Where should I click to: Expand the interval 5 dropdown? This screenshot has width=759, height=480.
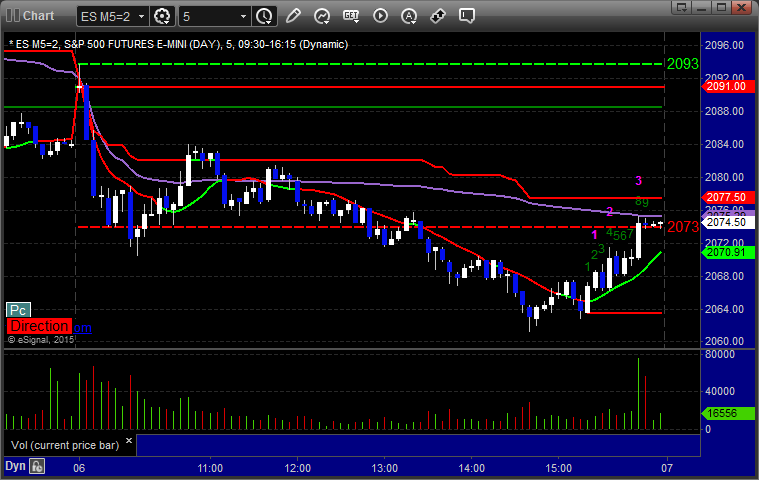[243, 16]
